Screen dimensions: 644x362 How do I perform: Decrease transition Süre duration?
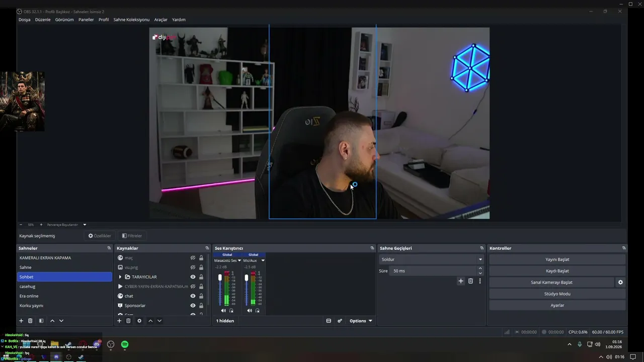coord(480,273)
